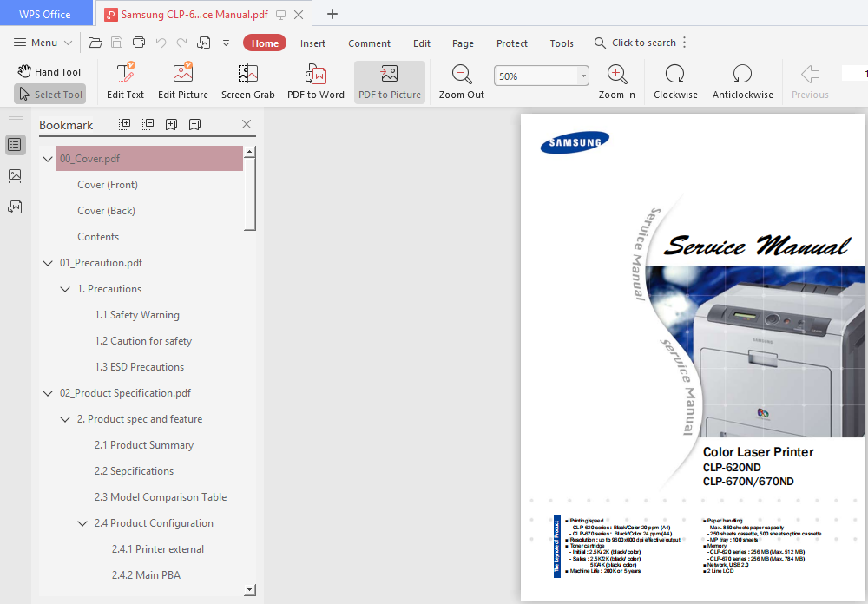Screen dimensions: 868x604
Task: Collapse all bookmarks icon
Action: coord(148,125)
